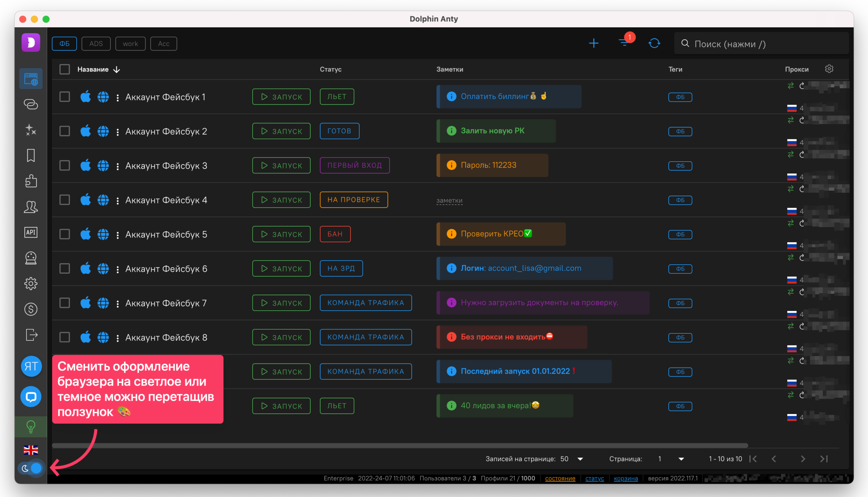Screen dimensions: 868x497
Task: Open three-dot menu for Аккаунт Фейсбук 6
Action: click(118, 269)
